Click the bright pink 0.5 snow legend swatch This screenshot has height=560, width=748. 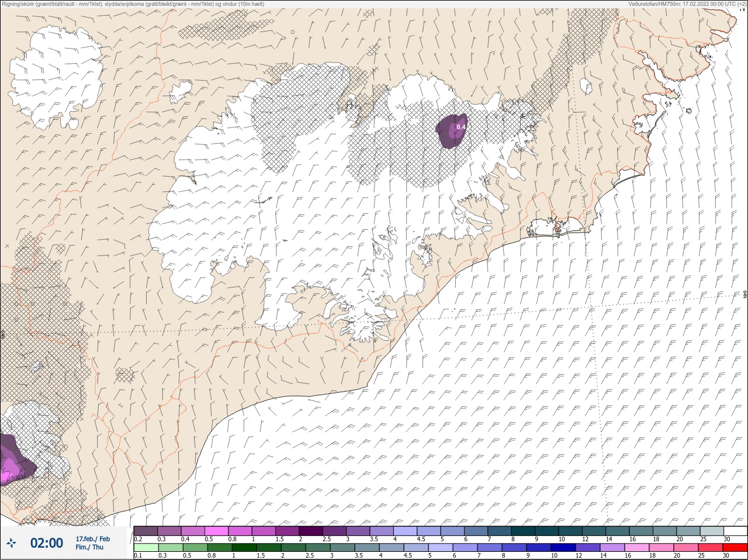coord(216,531)
